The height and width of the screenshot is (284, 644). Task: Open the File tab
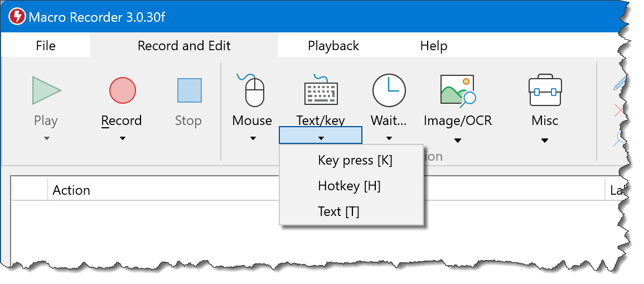click(x=46, y=46)
